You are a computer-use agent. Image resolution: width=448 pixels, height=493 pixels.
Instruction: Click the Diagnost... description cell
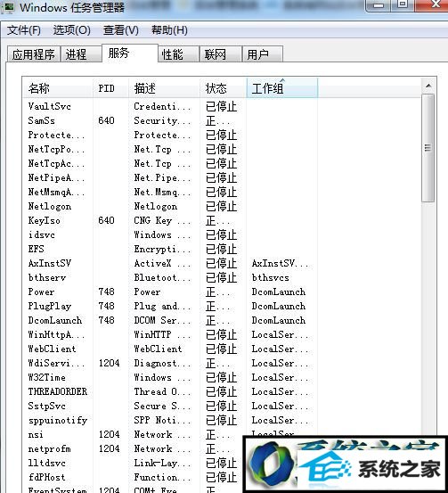(x=162, y=364)
